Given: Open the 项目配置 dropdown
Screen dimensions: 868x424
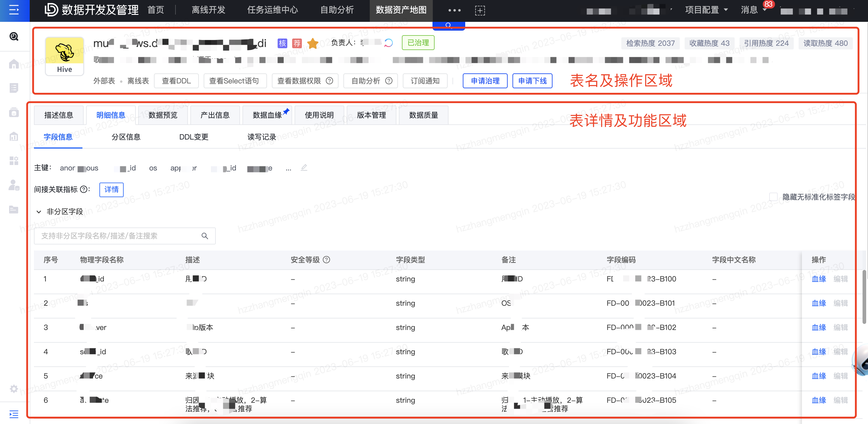Looking at the screenshot, I should coord(706,10).
